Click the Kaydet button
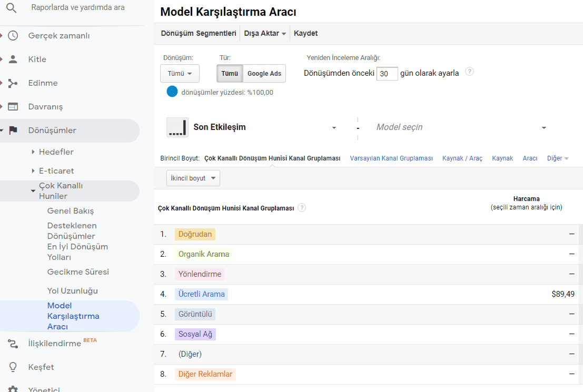583x392 pixels. click(x=305, y=33)
